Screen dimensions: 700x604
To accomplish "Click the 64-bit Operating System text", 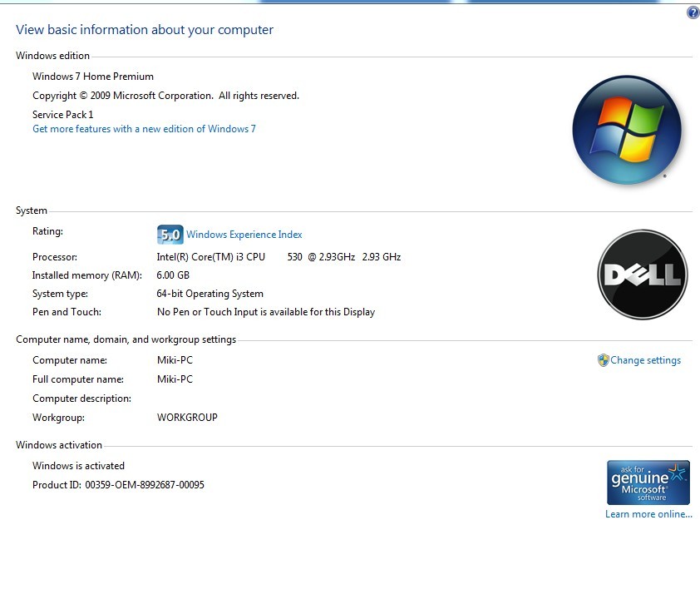I will point(210,294).
